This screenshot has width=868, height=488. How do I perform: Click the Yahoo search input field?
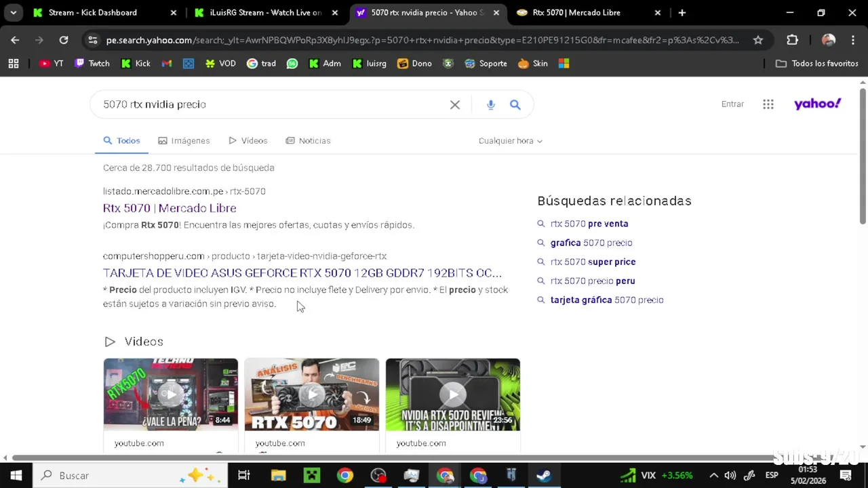[271, 104]
